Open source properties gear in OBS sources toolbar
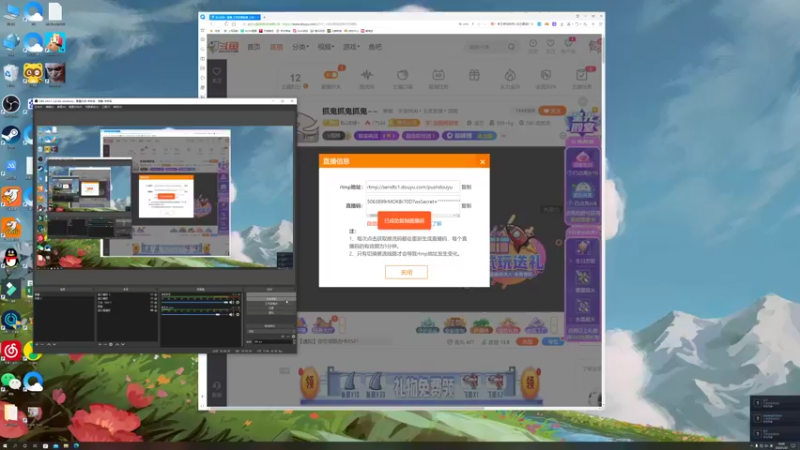The width and height of the screenshot is (800, 450). [x=111, y=344]
